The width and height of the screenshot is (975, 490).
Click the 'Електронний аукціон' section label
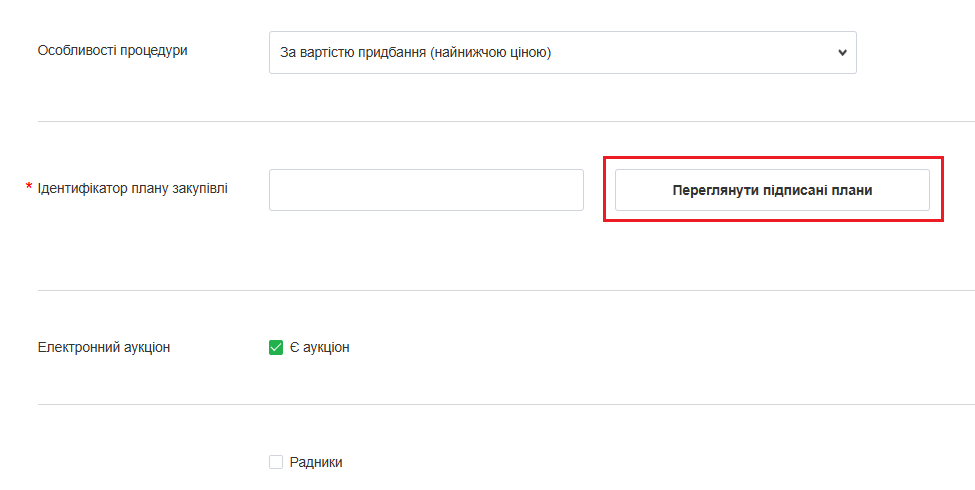104,348
